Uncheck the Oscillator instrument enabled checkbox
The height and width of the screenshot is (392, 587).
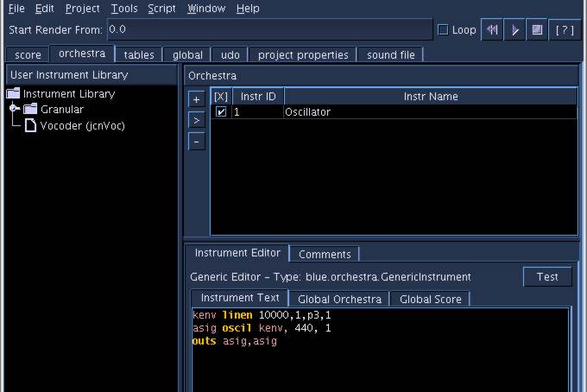pos(221,112)
